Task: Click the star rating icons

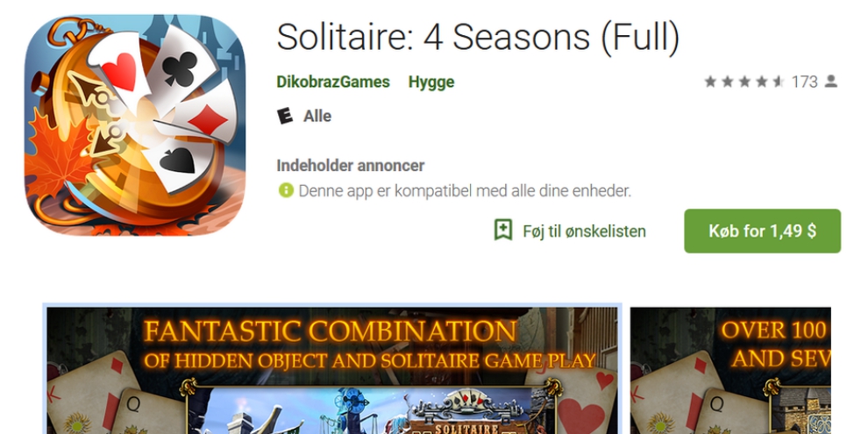Action: [x=744, y=82]
